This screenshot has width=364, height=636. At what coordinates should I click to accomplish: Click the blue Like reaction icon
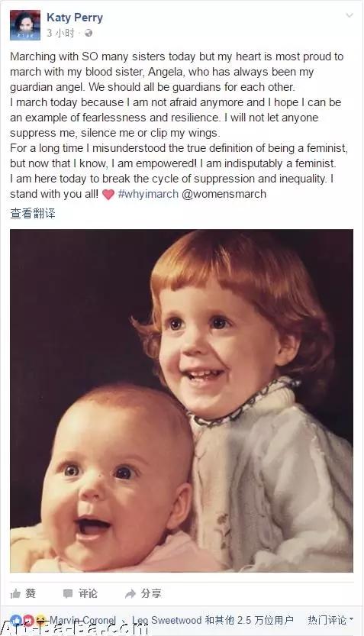(x=16, y=620)
